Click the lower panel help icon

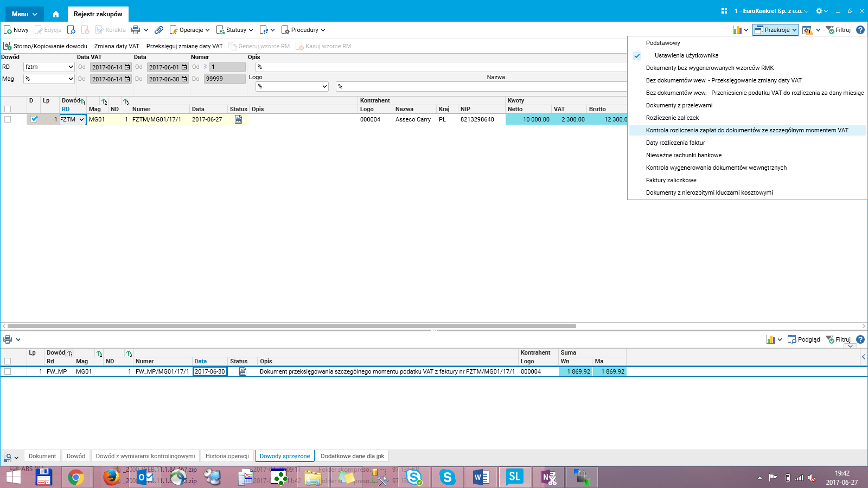[x=860, y=339]
